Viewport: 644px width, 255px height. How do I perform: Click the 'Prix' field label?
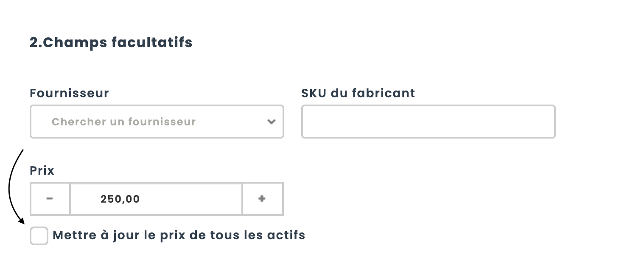point(42,170)
